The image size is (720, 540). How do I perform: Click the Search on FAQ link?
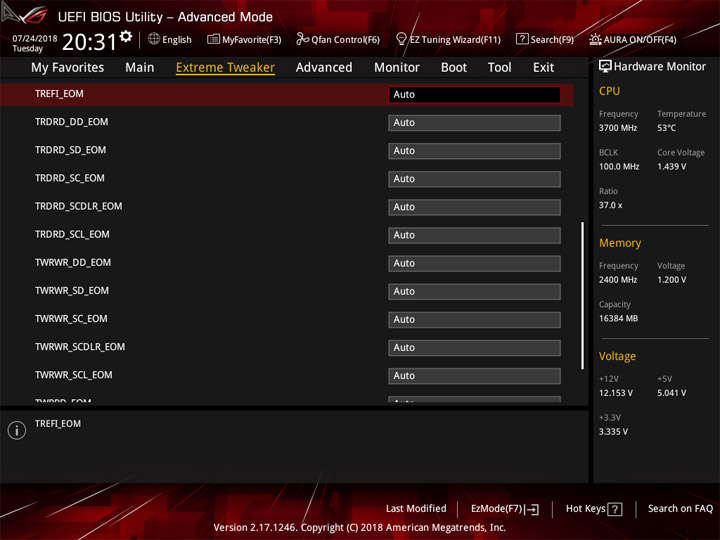coord(681,509)
